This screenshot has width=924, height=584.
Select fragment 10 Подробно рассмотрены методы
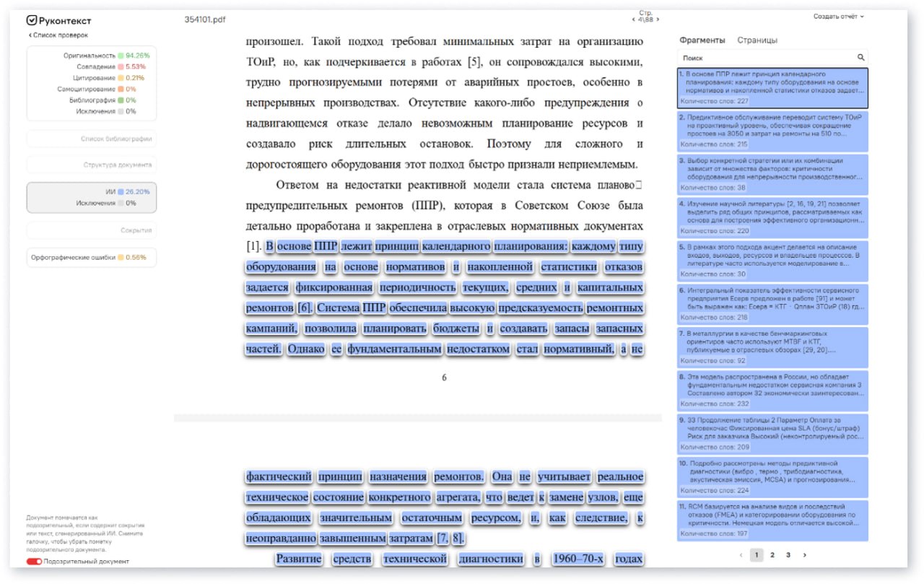[772, 477]
